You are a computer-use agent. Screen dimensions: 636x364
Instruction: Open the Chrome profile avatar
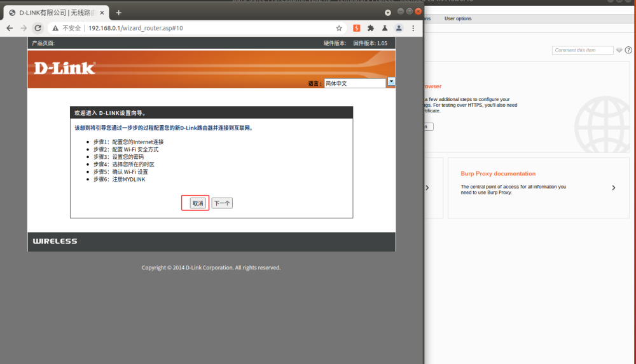point(399,28)
